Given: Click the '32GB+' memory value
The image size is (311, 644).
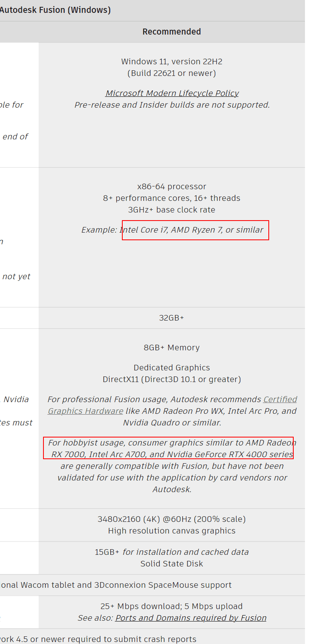Looking at the screenshot, I should tap(172, 318).
